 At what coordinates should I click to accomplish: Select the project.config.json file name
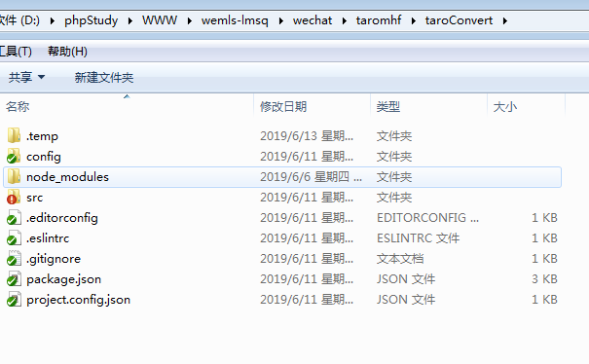coord(78,300)
